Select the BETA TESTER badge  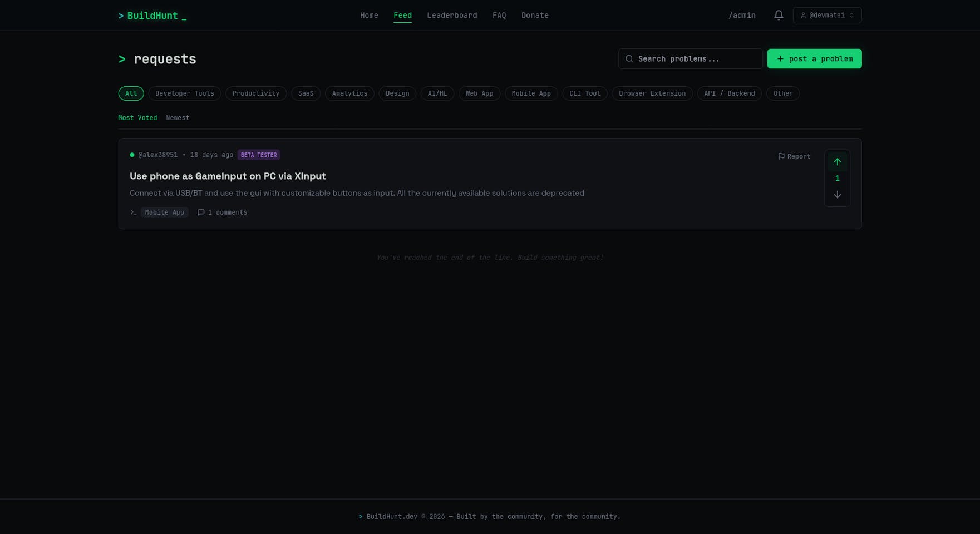[x=258, y=155]
